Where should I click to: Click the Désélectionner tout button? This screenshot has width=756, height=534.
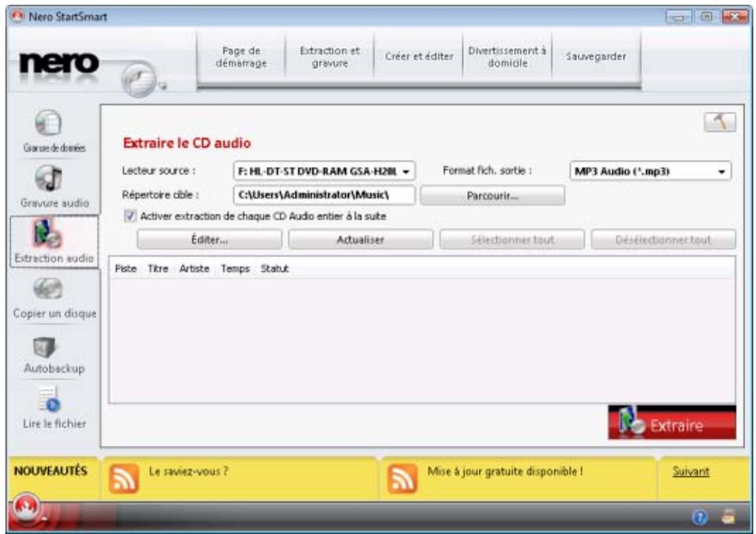(663, 240)
